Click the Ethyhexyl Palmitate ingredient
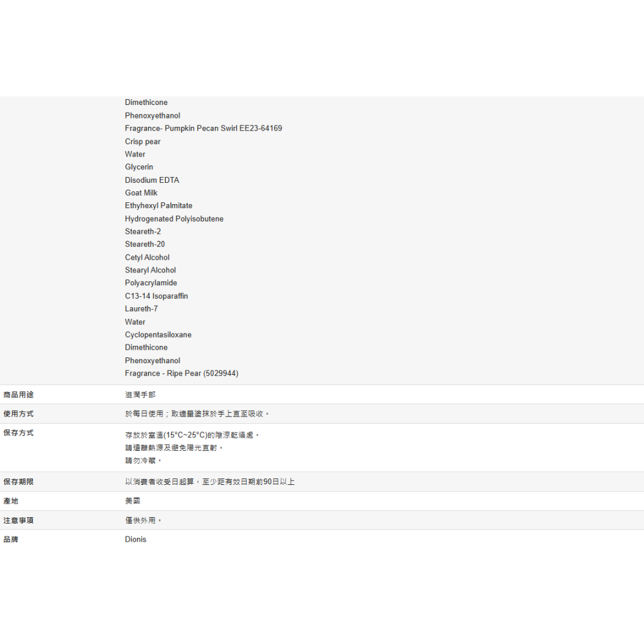 pyautogui.click(x=158, y=205)
